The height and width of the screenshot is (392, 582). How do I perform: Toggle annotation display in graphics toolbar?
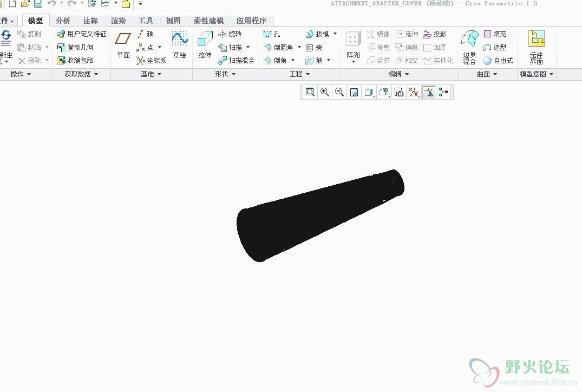429,92
